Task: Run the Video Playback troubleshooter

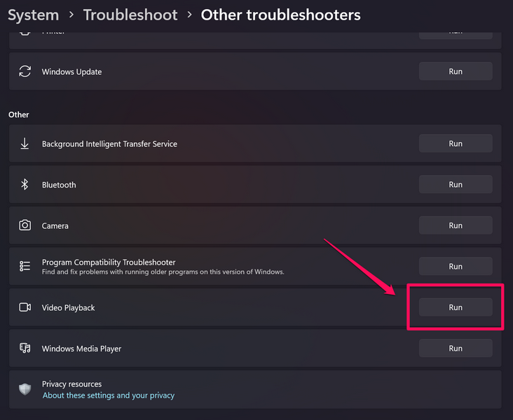Action: tap(456, 307)
